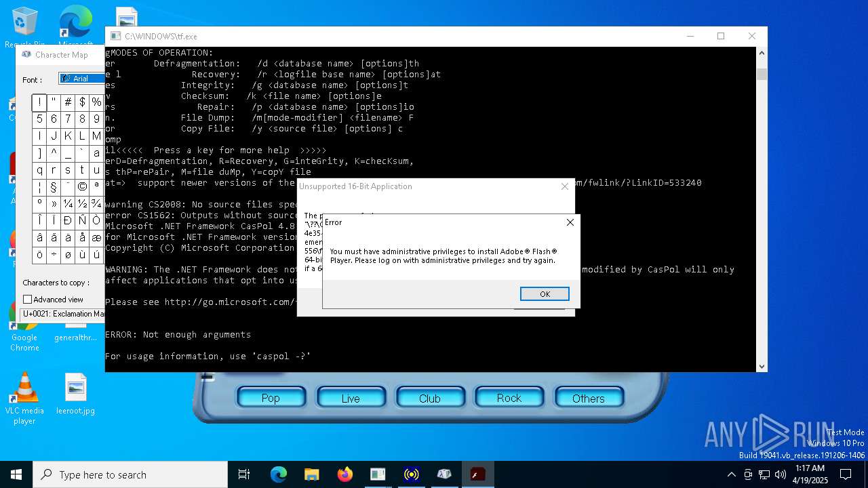Click the console scrollbar up arrow
The image size is (868, 488).
click(762, 52)
